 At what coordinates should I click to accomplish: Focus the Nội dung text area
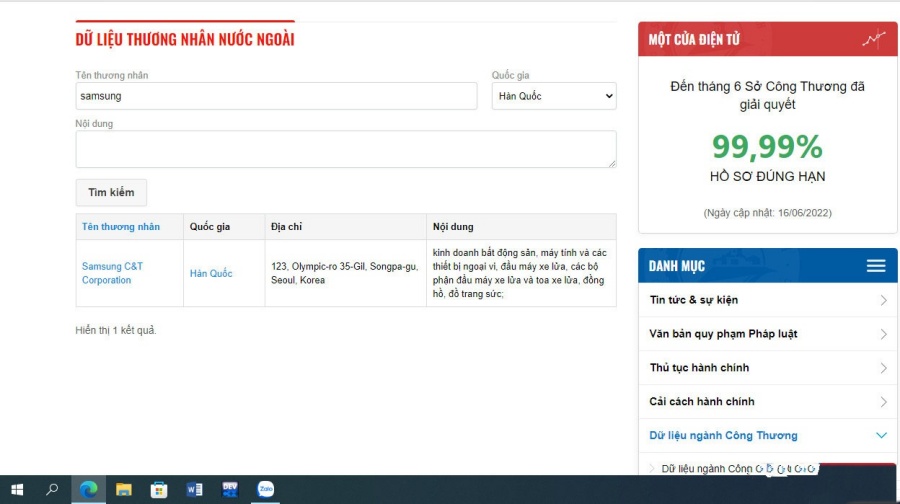(x=345, y=149)
